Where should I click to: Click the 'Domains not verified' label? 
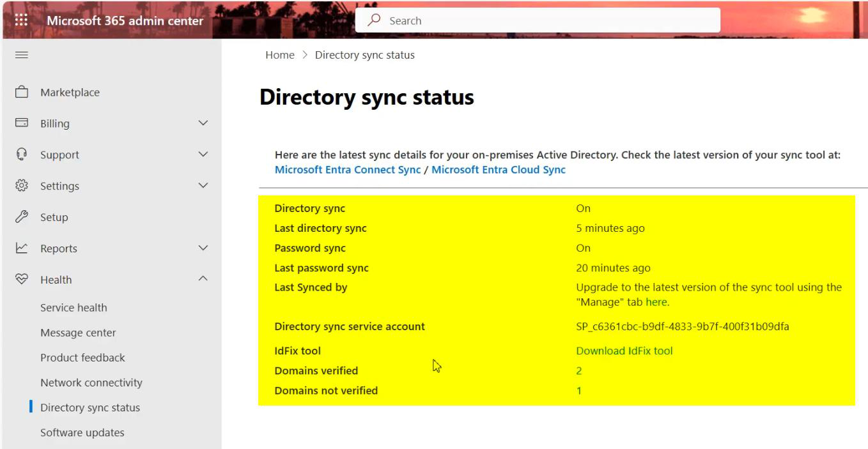(x=326, y=390)
